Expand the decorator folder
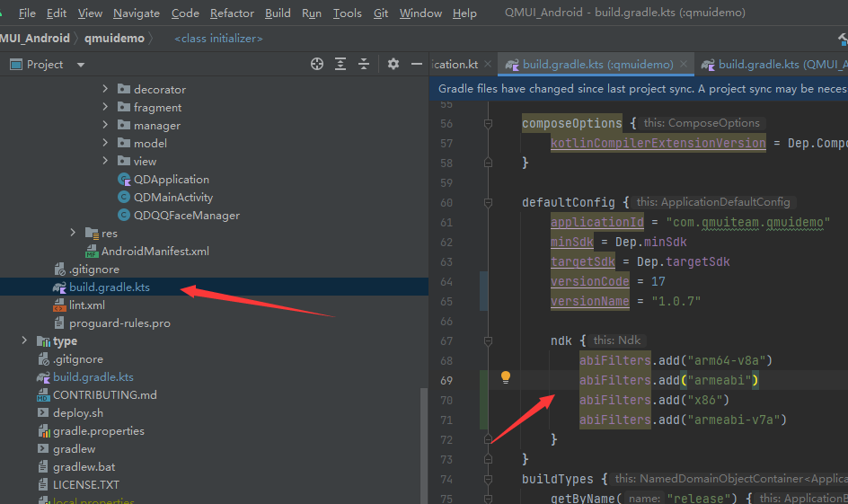 coord(105,89)
